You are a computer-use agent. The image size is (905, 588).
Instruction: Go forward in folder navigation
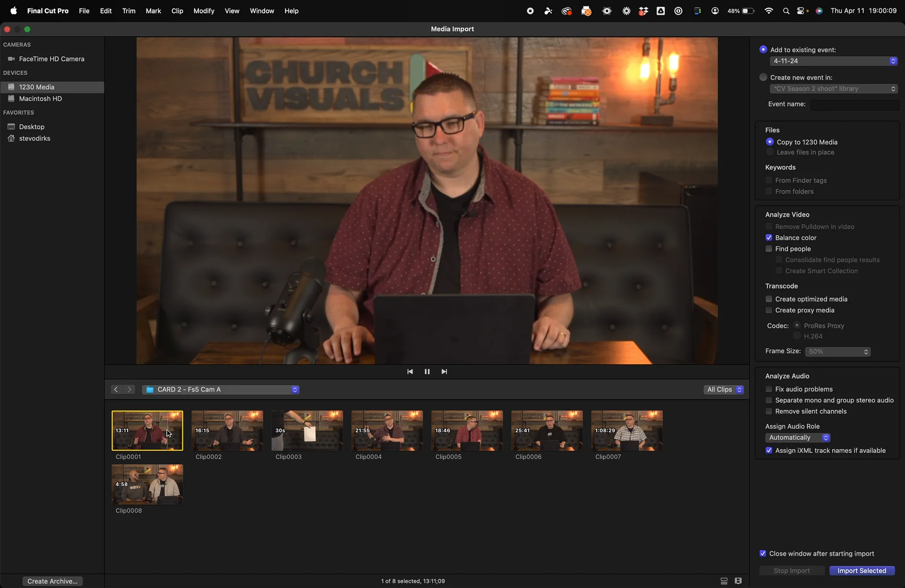coord(129,390)
